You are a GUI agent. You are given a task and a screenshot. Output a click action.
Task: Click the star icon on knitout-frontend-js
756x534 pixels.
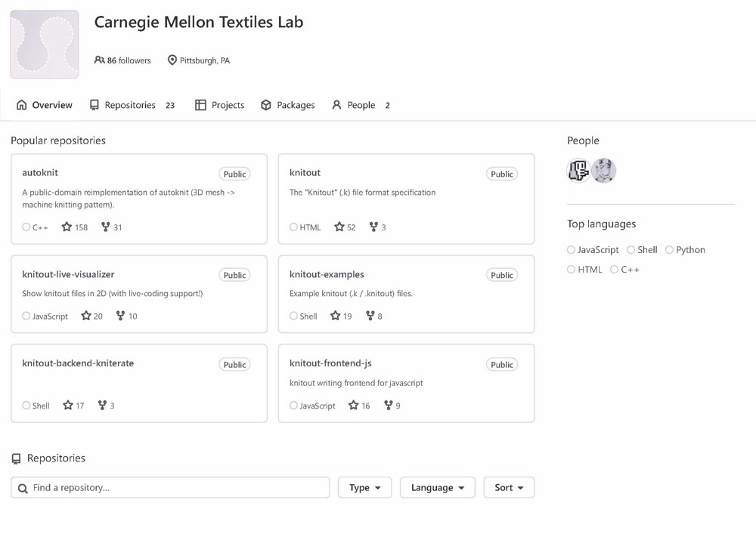pyautogui.click(x=353, y=406)
